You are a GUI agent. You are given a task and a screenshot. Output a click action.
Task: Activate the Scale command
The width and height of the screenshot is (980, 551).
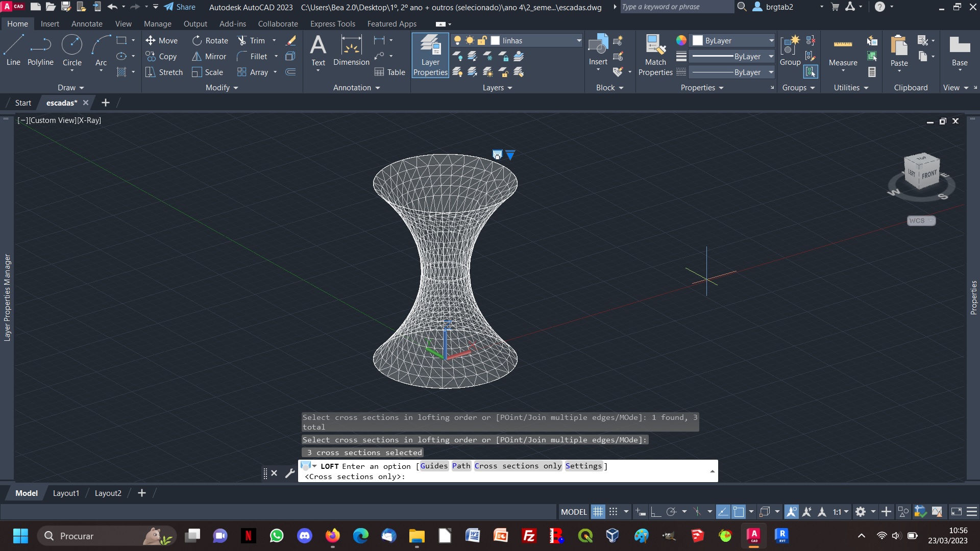[x=208, y=72]
